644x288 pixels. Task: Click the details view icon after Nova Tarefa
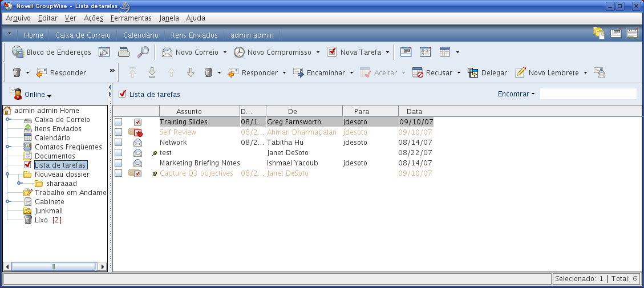[x=406, y=52]
